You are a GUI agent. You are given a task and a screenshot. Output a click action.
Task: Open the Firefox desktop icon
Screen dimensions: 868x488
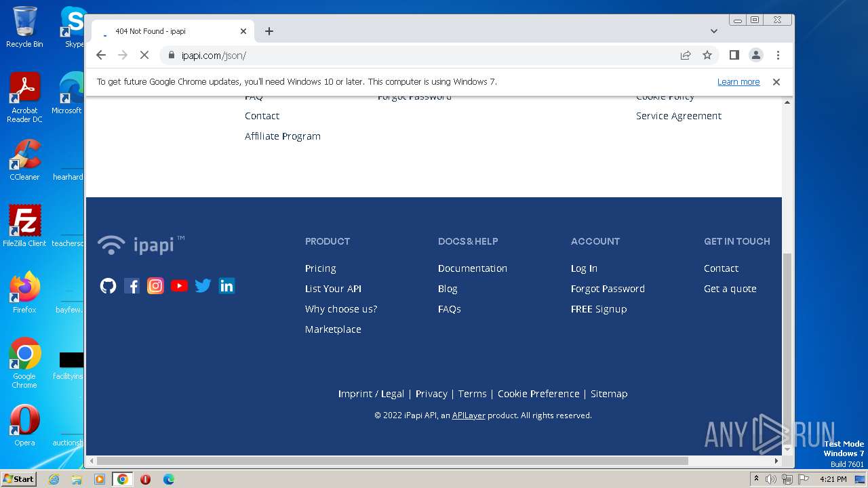24,293
